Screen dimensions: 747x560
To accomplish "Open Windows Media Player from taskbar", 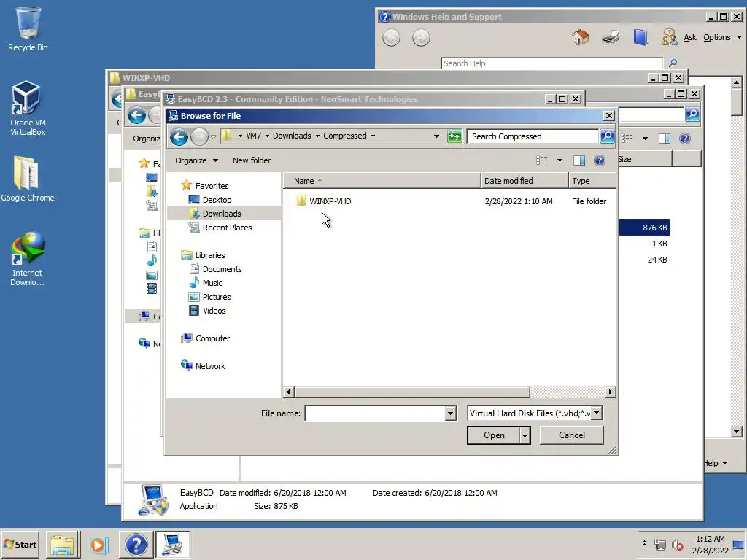I will pyautogui.click(x=99, y=545).
